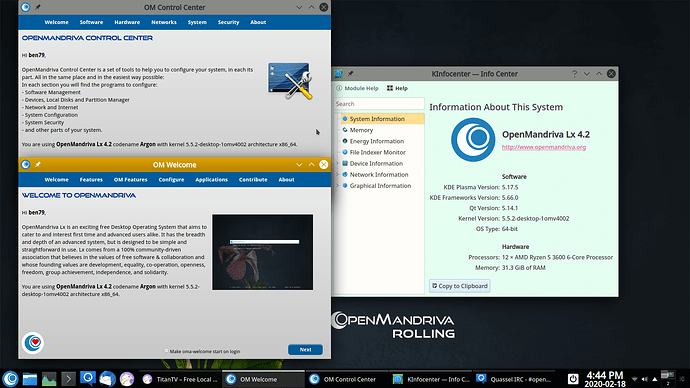This screenshot has width=690, height=388.
Task: Toggle Make oma-welcome start on login checkbox
Action: click(166, 351)
